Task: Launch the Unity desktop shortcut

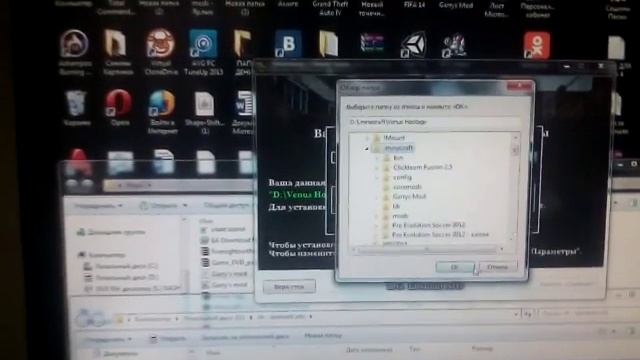Action: (x=413, y=45)
